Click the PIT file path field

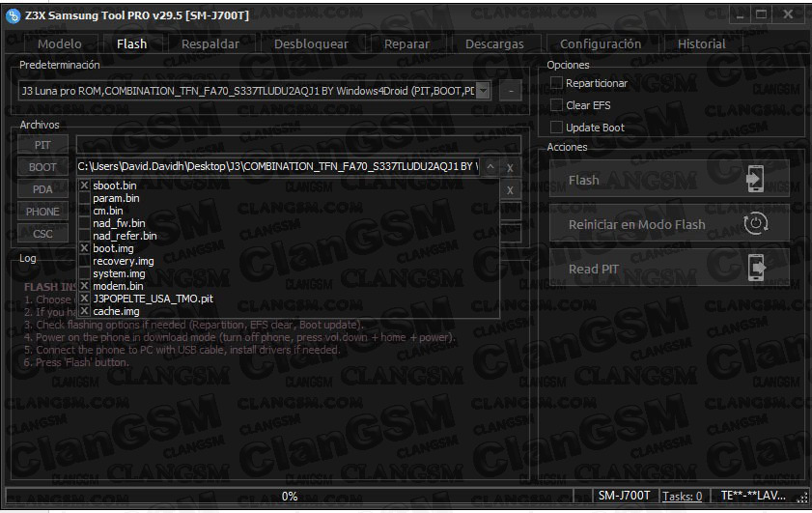(x=298, y=145)
